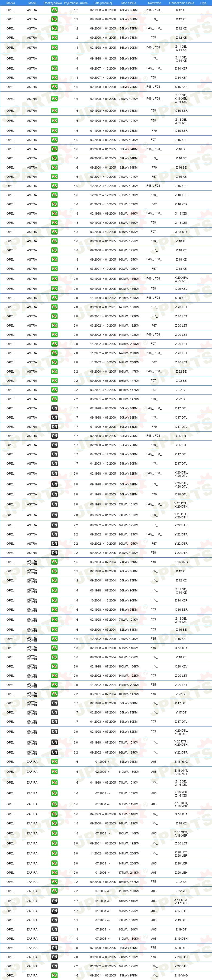This screenshot has width=212, height=980.
Task: Click engine code Z 19 DTH
Action: 181,939
